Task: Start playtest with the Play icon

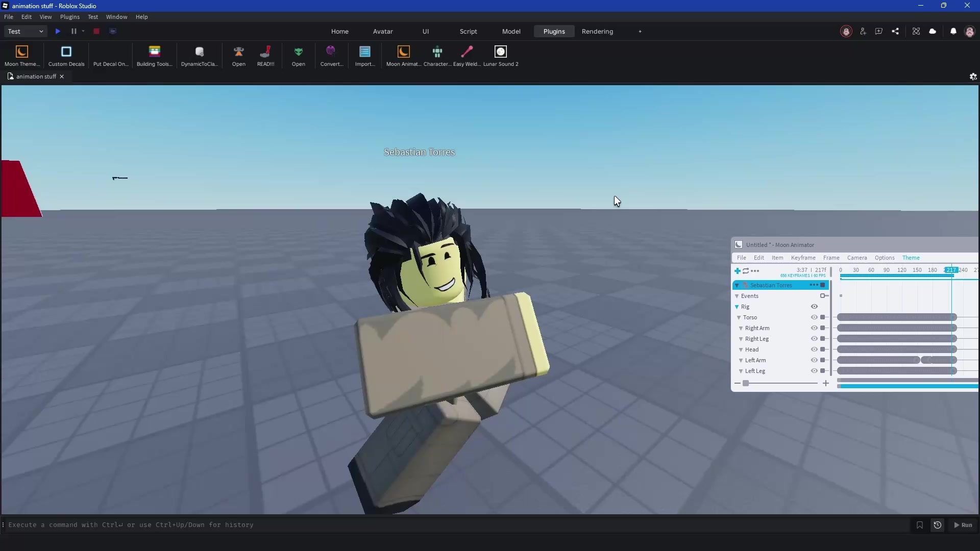Action: tap(58, 31)
